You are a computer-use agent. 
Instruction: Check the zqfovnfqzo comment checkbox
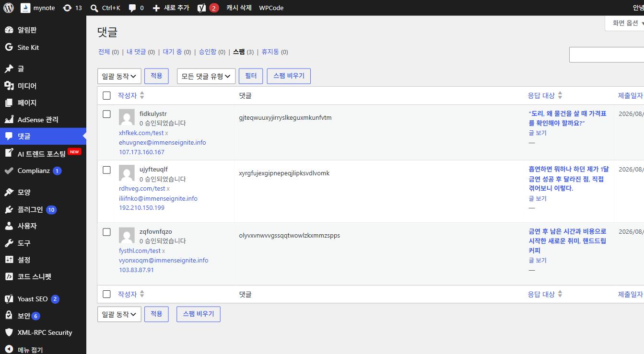106,232
